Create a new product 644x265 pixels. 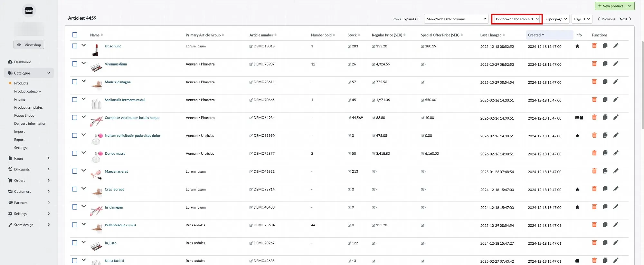click(x=615, y=6)
